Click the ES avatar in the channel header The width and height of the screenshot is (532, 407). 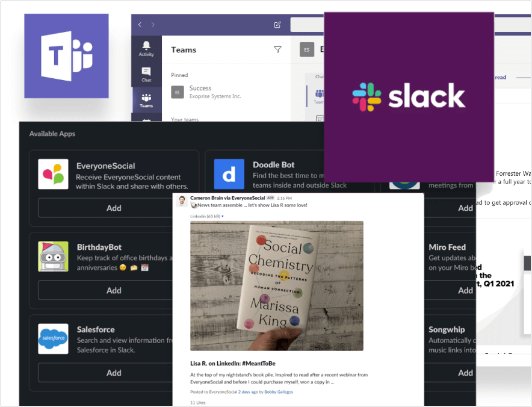pos(307,49)
